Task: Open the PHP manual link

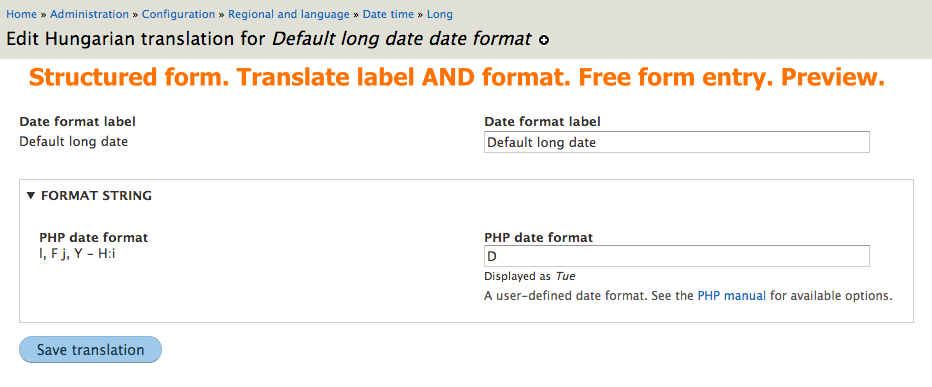Action: pyautogui.click(x=731, y=295)
